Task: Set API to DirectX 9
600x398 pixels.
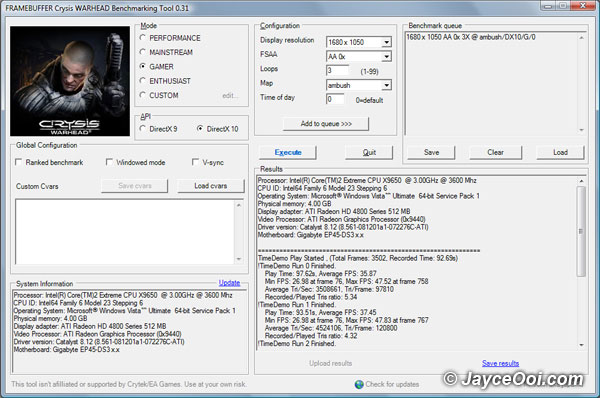Action: pyautogui.click(x=143, y=129)
